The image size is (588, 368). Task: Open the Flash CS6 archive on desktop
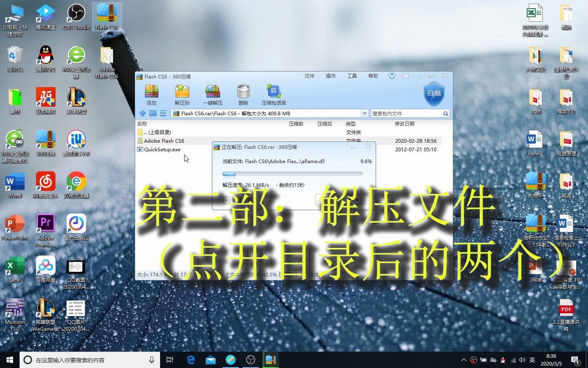point(107,17)
